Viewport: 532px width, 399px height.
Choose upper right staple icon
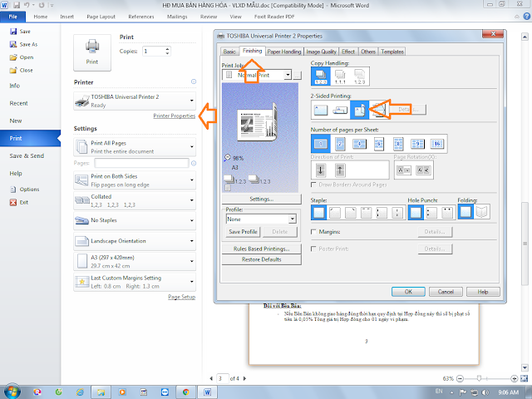[350, 213]
